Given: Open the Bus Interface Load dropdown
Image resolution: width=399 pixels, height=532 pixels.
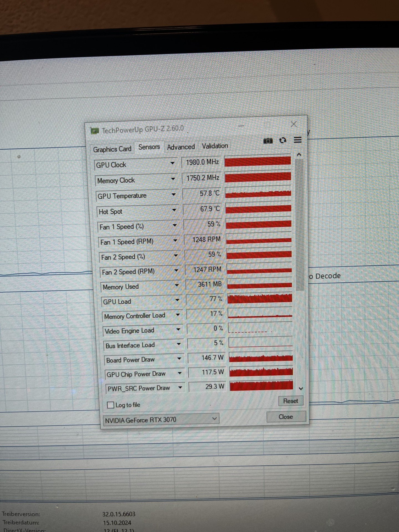Looking at the screenshot, I should point(179,344).
